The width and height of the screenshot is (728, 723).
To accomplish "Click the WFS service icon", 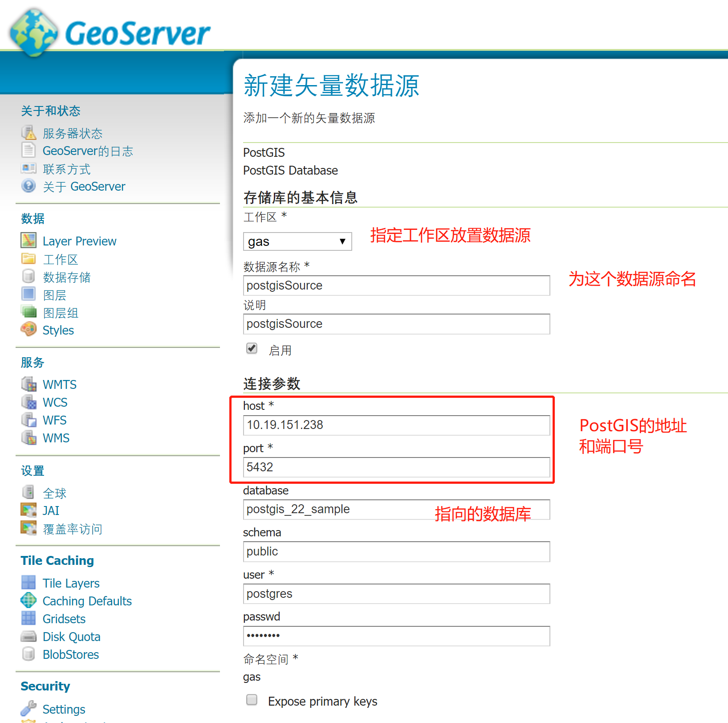I will pos(28,419).
